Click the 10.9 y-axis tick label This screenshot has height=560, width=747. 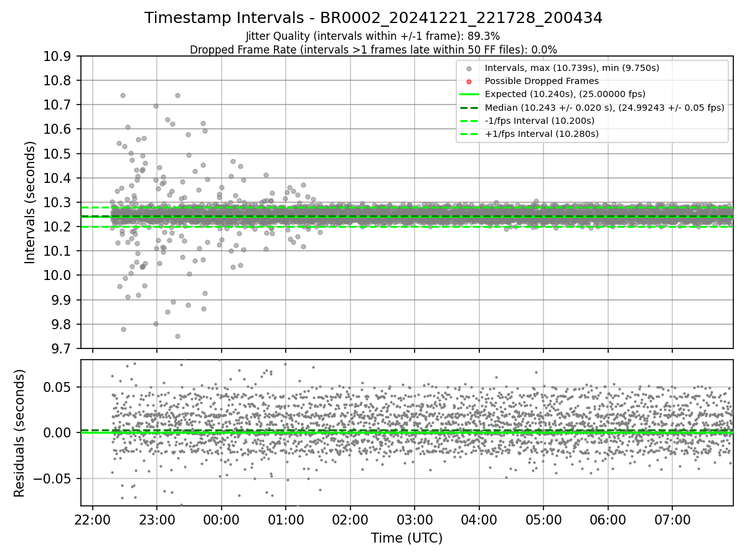point(59,57)
